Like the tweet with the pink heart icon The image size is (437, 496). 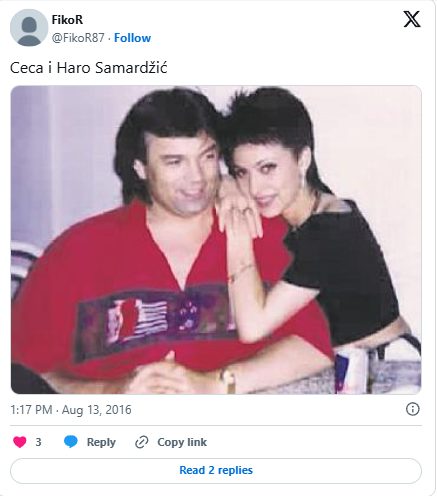pyautogui.click(x=20, y=442)
